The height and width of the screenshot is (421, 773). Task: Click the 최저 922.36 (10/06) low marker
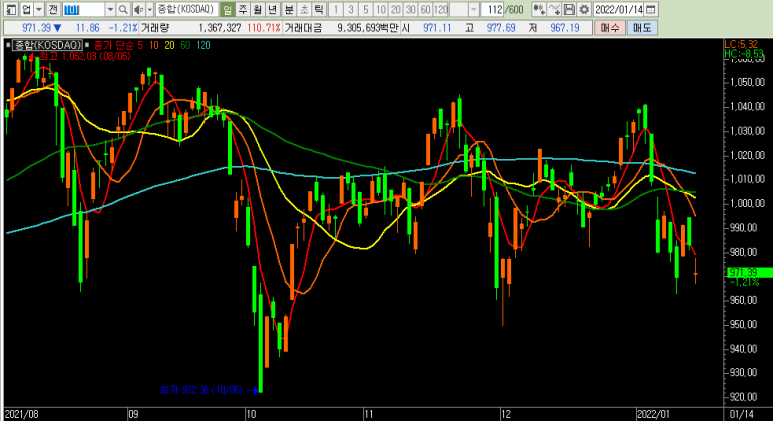click(201, 390)
